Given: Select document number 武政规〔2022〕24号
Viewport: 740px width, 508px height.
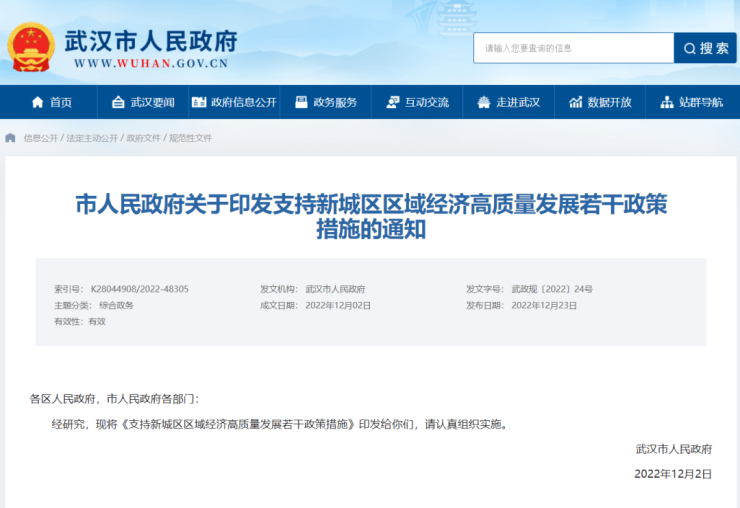Looking at the screenshot, I should (x=552, y=289).
